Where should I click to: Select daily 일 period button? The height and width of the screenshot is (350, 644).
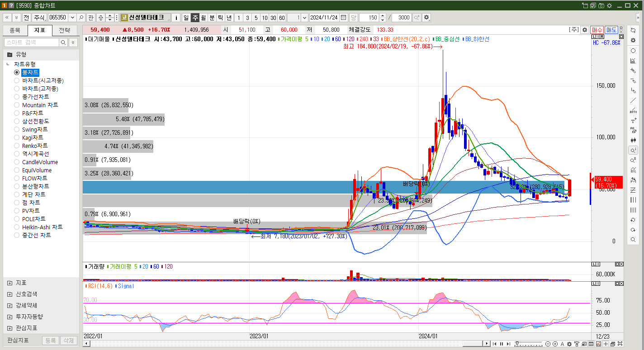pos(186,18)
